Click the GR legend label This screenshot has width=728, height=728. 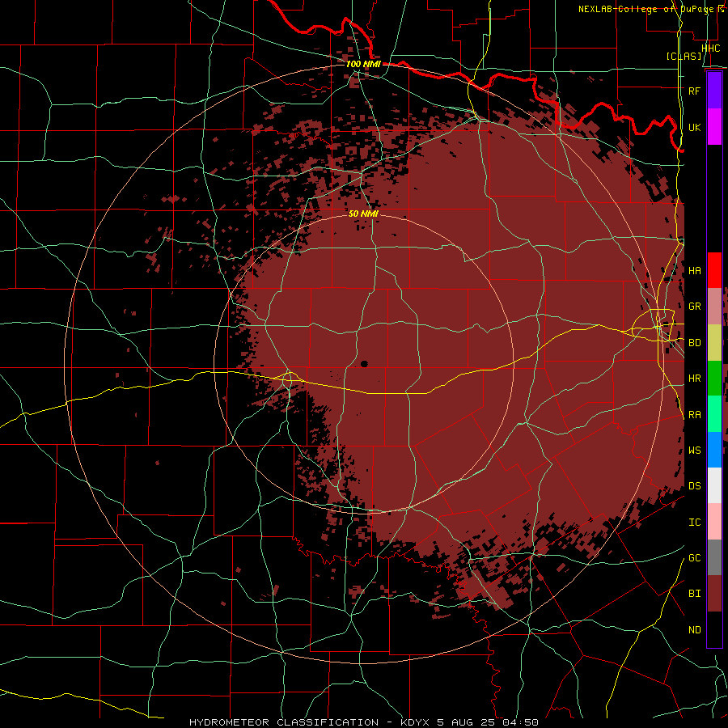(694, 307)
